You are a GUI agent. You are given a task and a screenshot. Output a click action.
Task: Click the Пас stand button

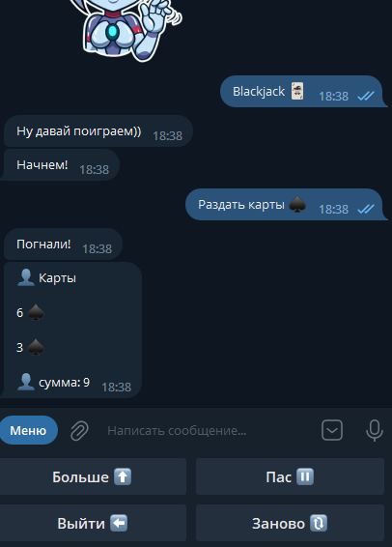[290, 476]
